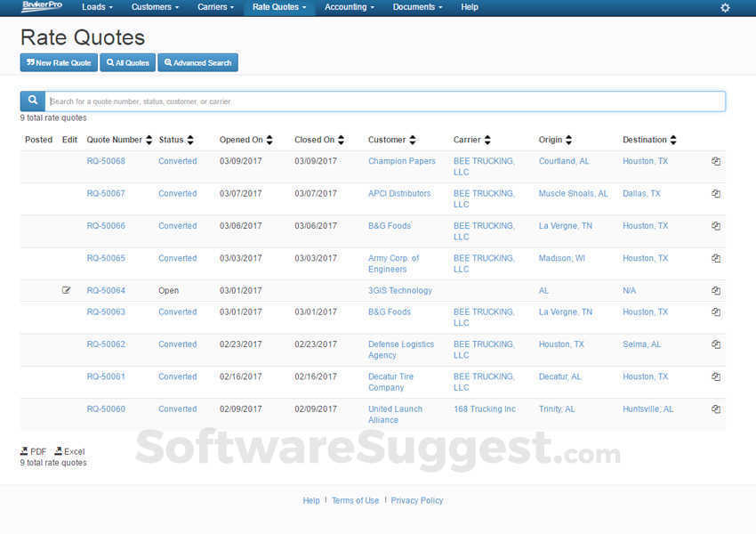Copy quote RQ-50063 using its row icon
Viewport: 756px width, 534px height.
[x=716, y=312]
